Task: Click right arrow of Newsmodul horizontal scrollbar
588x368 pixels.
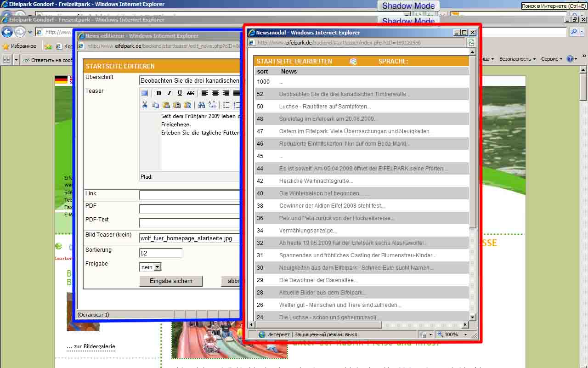Action: pyautogui.click(x=465, y=324)
